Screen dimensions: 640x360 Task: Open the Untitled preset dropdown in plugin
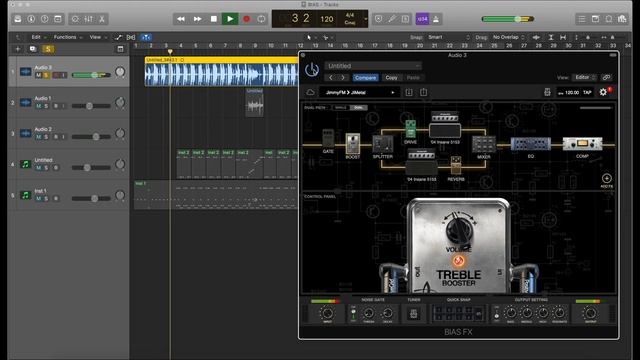click(x=373, y=66)
